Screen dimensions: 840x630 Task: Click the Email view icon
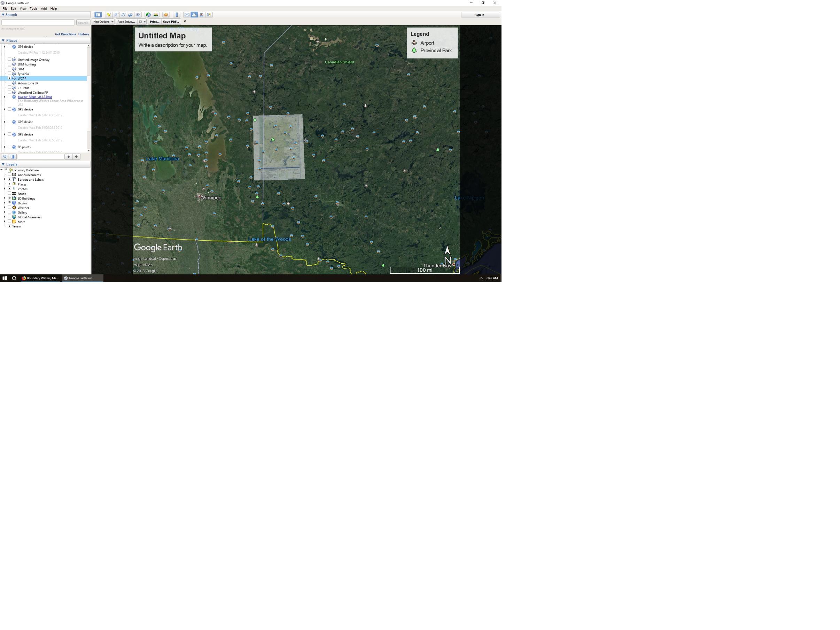[x=187, y=14]
